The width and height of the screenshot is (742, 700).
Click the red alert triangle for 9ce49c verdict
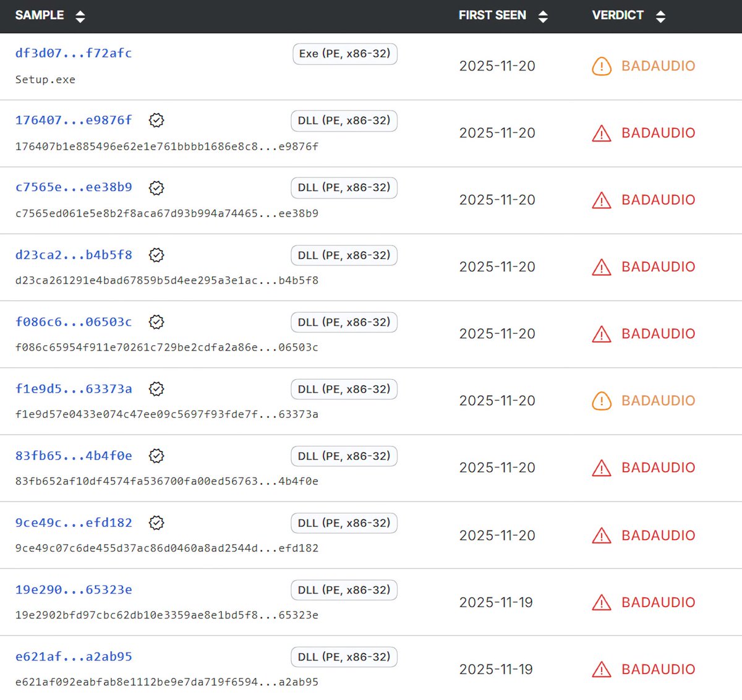[600, 536]
